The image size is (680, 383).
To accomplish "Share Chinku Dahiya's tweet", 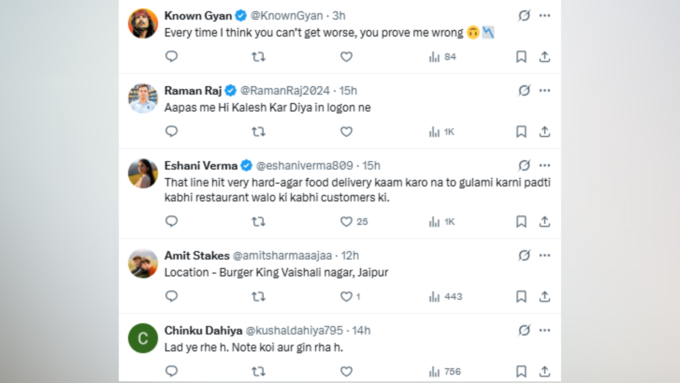I will click(544, 371).
